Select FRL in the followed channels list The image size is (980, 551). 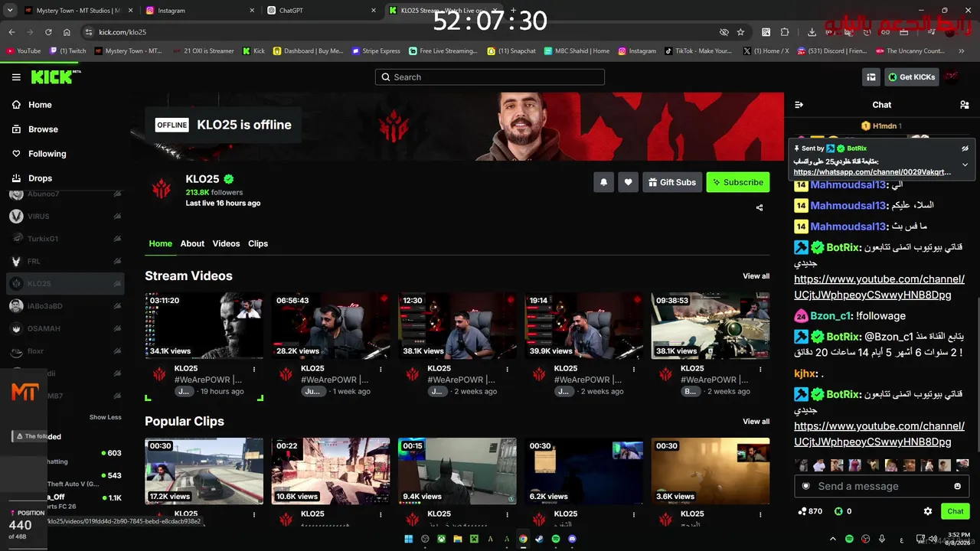(x=65, y=261)
